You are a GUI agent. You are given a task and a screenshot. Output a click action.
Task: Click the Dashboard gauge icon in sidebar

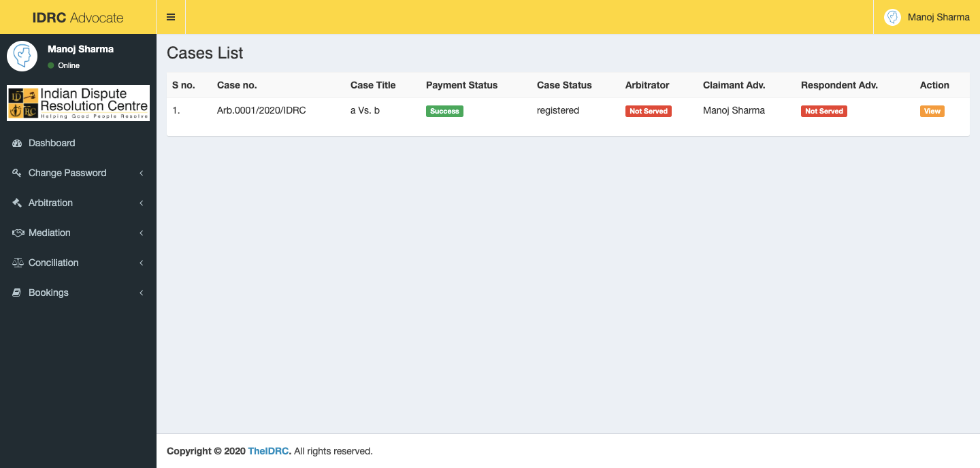[18, 144]
